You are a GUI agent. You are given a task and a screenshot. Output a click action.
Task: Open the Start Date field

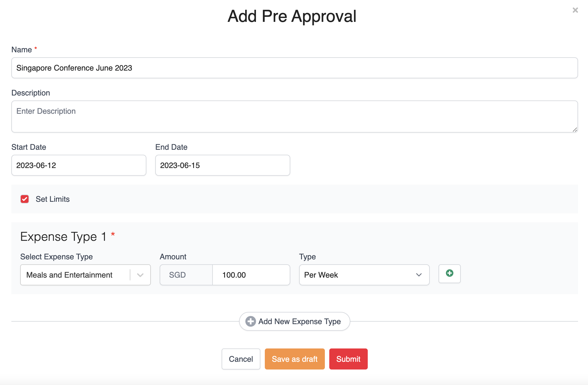[x=79, y=165]
